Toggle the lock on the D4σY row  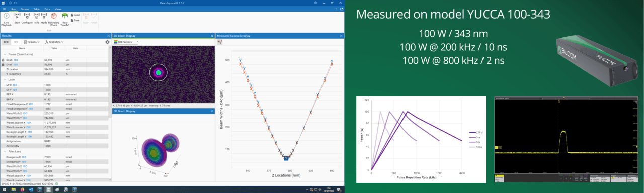click(3, 64)
